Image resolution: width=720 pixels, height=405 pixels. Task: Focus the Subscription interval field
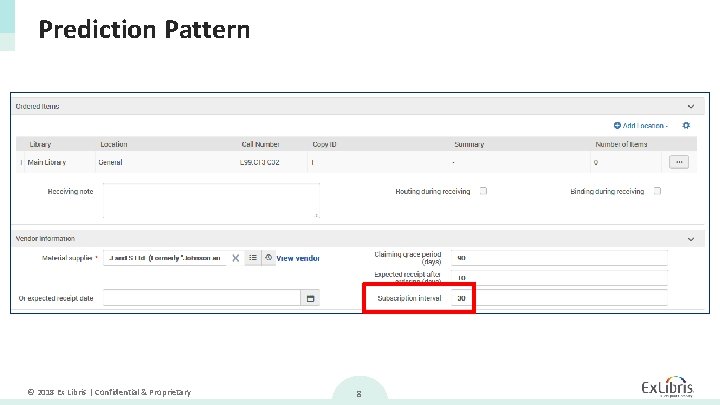559,298
